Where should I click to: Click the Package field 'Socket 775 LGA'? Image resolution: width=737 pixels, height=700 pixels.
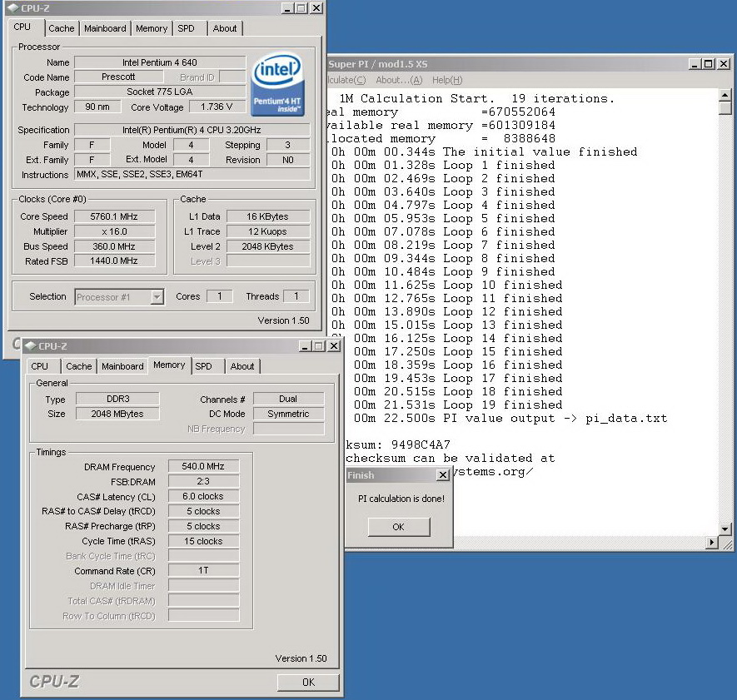click(160, 92)
